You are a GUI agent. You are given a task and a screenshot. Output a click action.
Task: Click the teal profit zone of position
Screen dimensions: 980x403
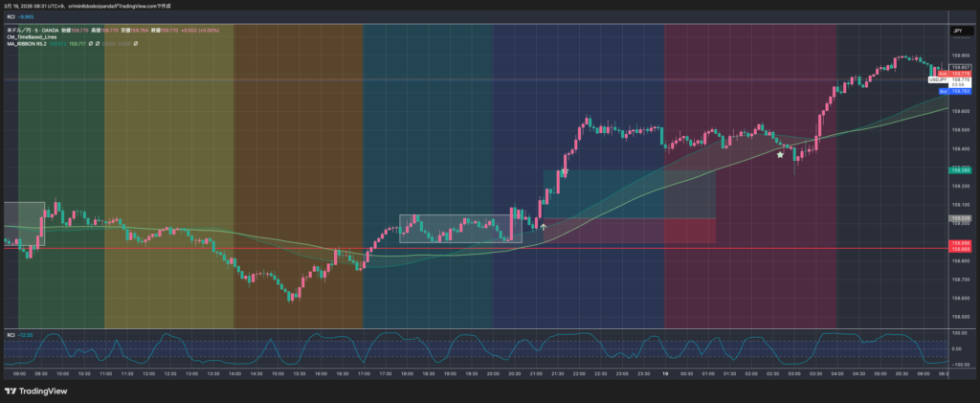point(629,193)
